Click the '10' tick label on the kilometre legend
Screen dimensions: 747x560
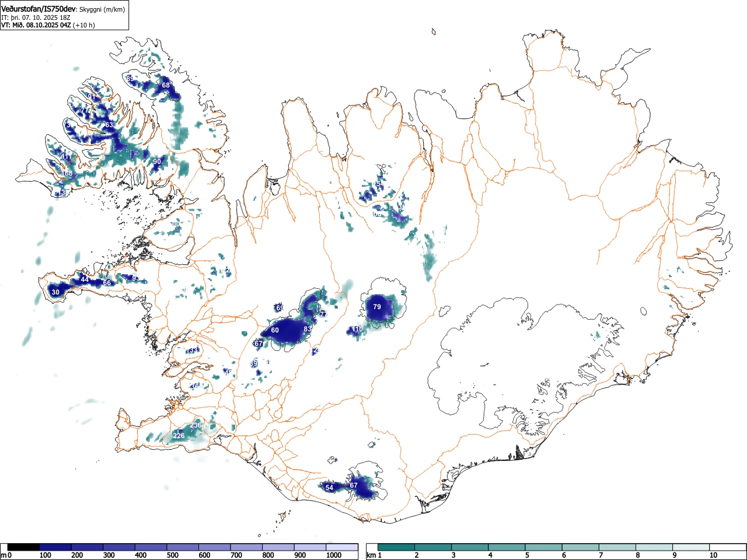click(x=713, y=555)
